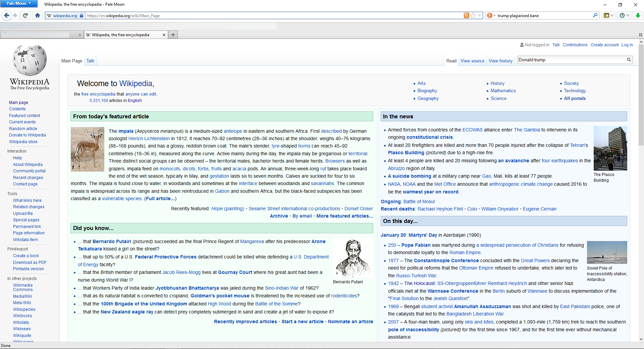Open the Contributions link
This screenshot has width=644, height=349.
(x=575, y=45)
